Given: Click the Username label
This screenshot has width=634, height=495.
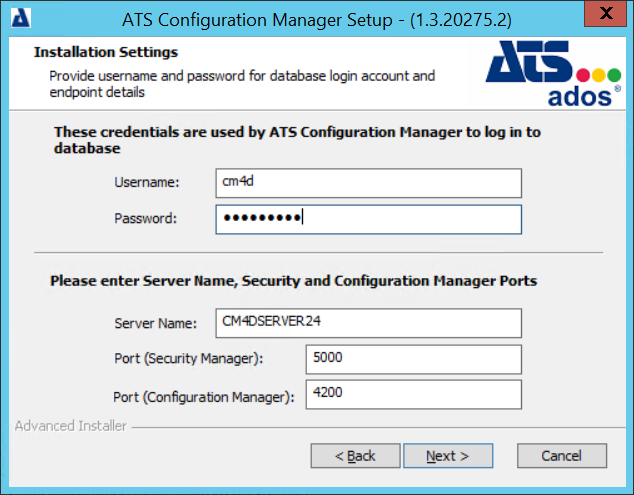Looking at the screenshot, I should pos(146,182).
